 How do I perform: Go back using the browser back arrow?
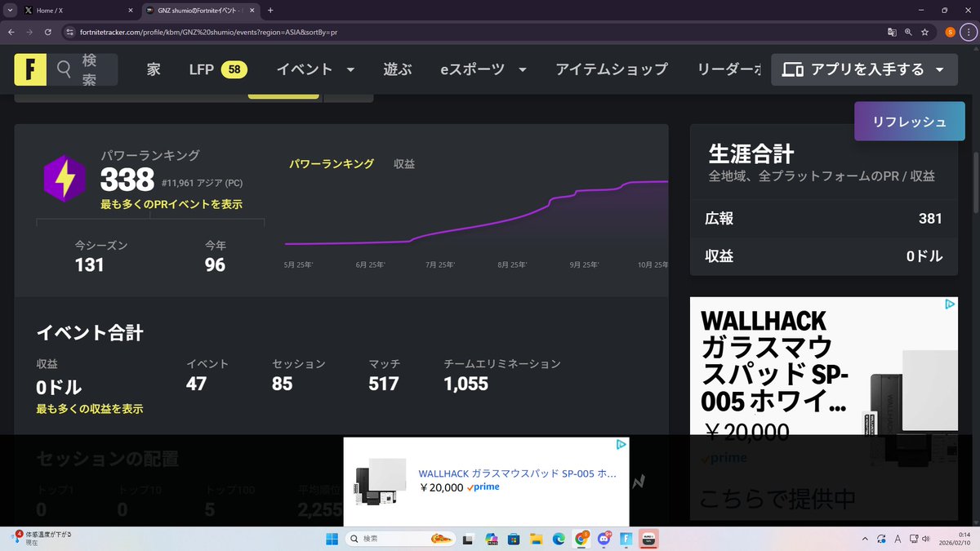(11, 32)
